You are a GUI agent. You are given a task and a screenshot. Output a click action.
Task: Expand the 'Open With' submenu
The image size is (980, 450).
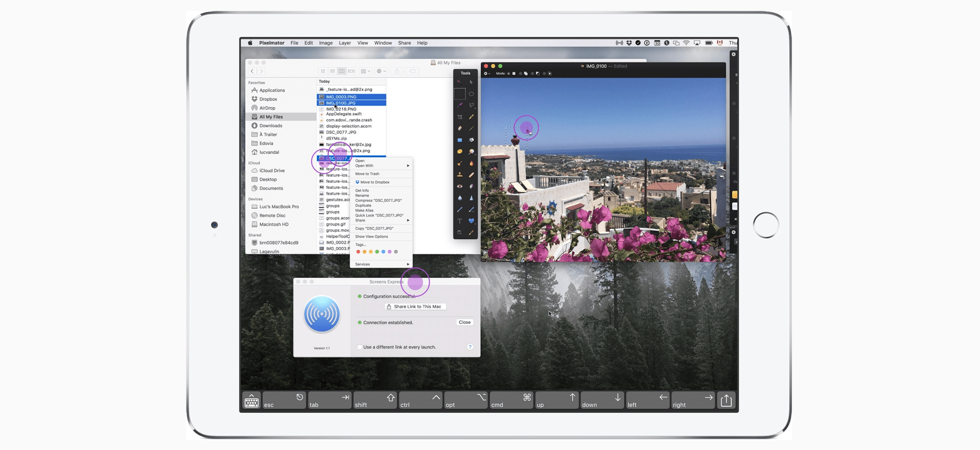[x=364, y=165]
